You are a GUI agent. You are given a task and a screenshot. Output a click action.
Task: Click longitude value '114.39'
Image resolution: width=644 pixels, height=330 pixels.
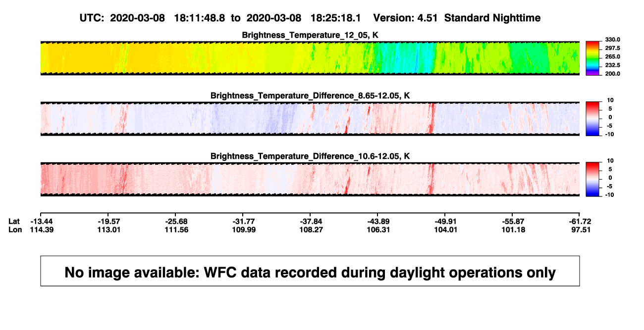click(41, 230)
